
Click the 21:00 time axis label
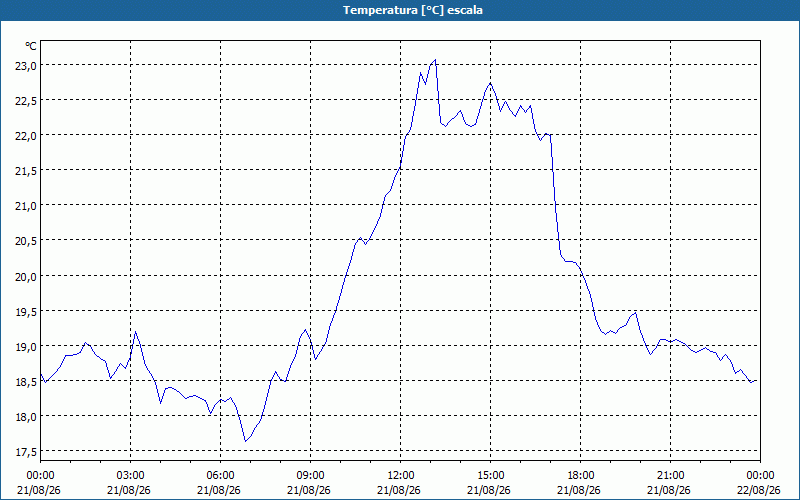click(670, 475)
